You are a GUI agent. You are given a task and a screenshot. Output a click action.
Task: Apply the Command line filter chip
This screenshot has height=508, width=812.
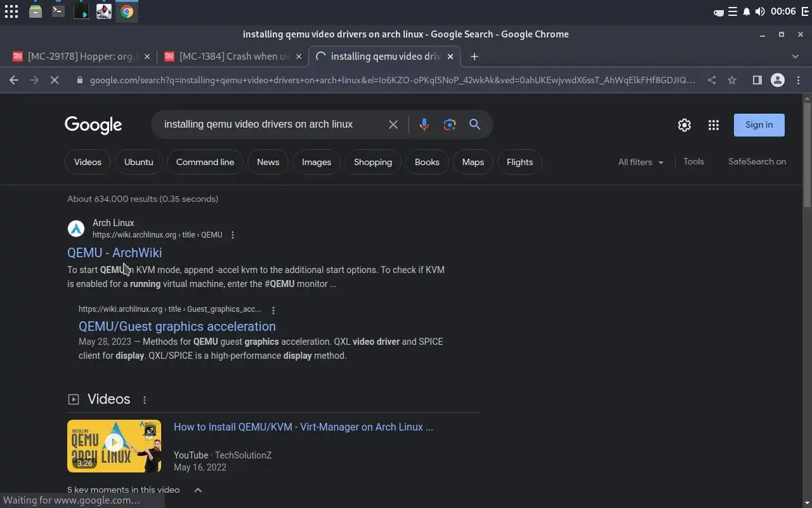click(205, 162)
